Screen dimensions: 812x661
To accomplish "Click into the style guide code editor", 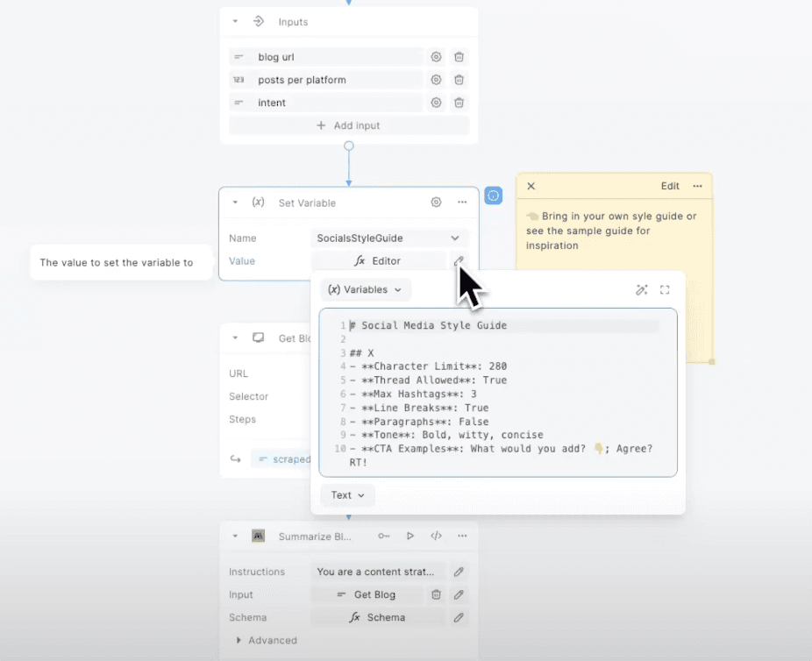I will 498,393.
